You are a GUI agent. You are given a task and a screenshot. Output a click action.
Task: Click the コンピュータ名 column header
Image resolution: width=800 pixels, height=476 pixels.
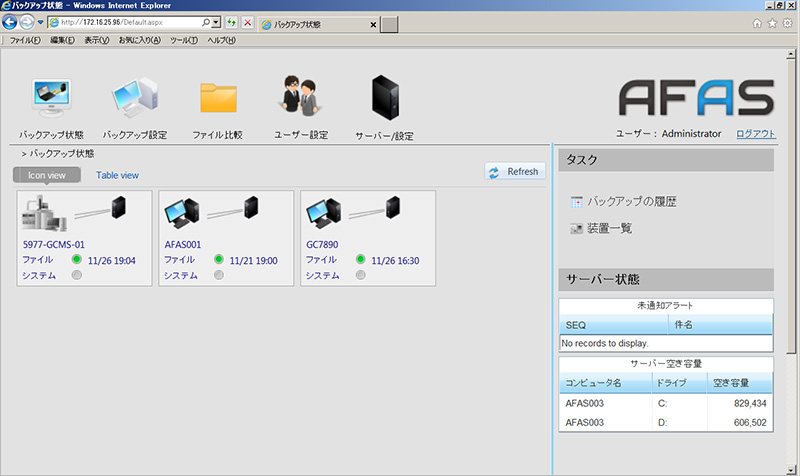606,383
